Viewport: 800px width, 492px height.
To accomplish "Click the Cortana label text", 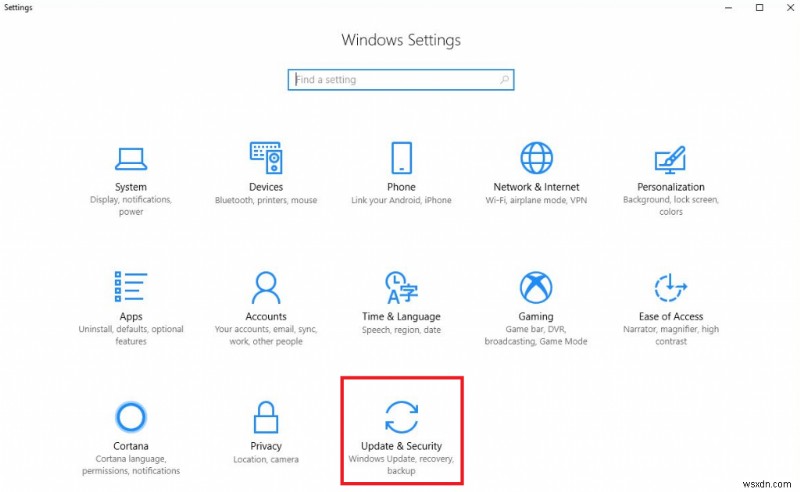I will pos(131,446).
